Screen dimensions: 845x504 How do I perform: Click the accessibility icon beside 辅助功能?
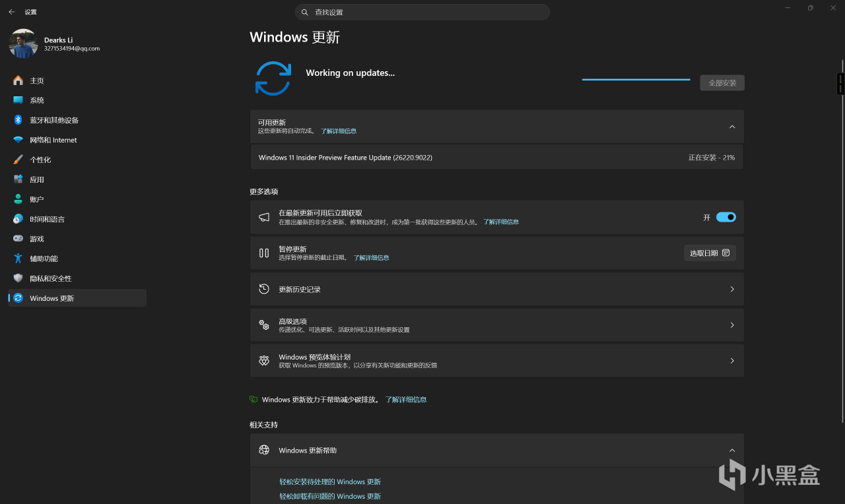18,259
